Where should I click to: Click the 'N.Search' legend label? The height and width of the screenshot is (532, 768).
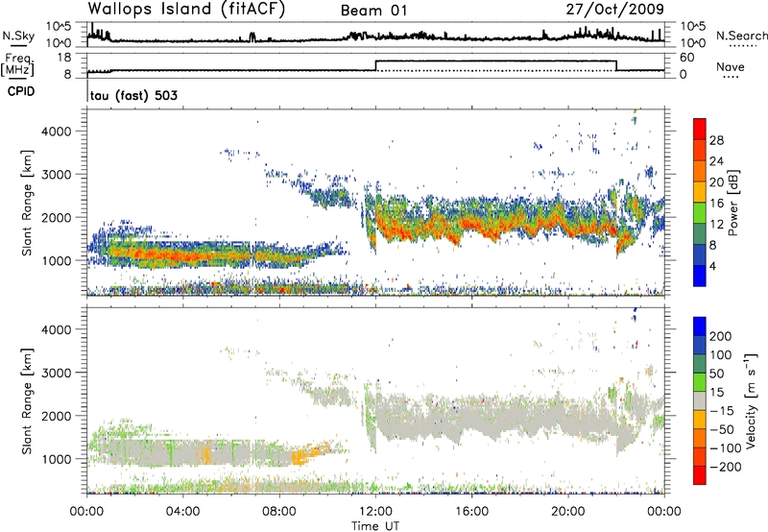741,36
